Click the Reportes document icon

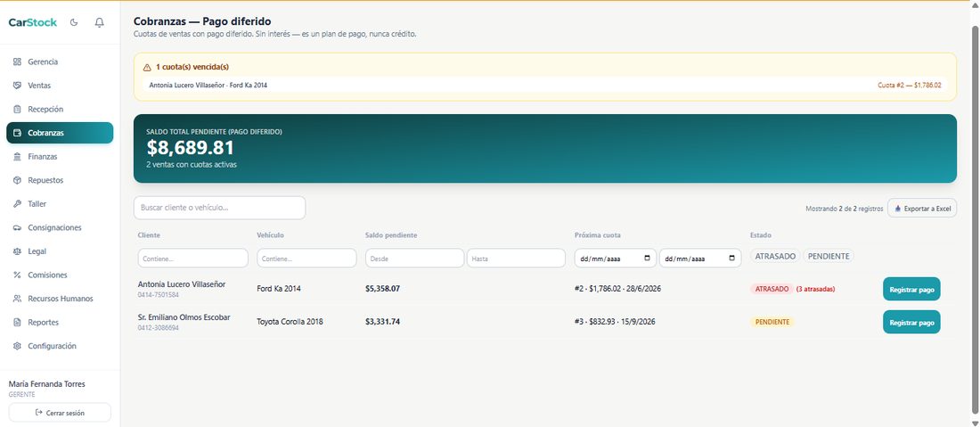[18, 323]
